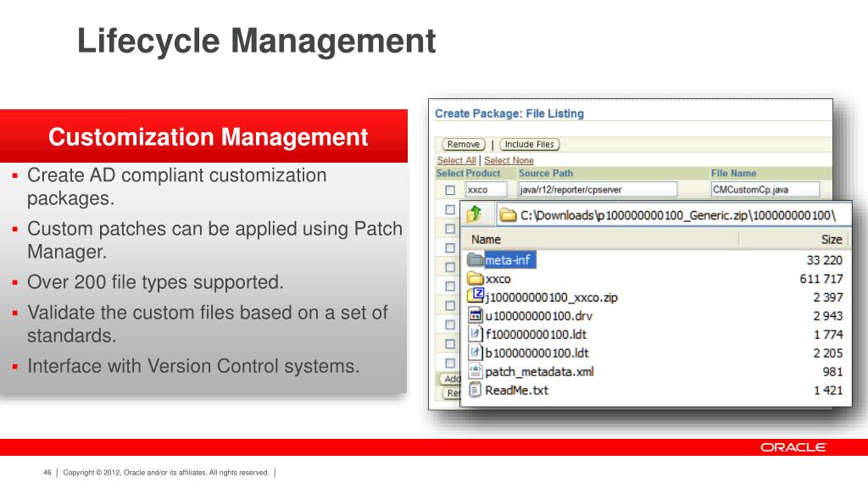Viewport: 868px width, 488px height.
Task: Click the zip icon of j100000000100_xxco.zip
Action: click(476, 296)
